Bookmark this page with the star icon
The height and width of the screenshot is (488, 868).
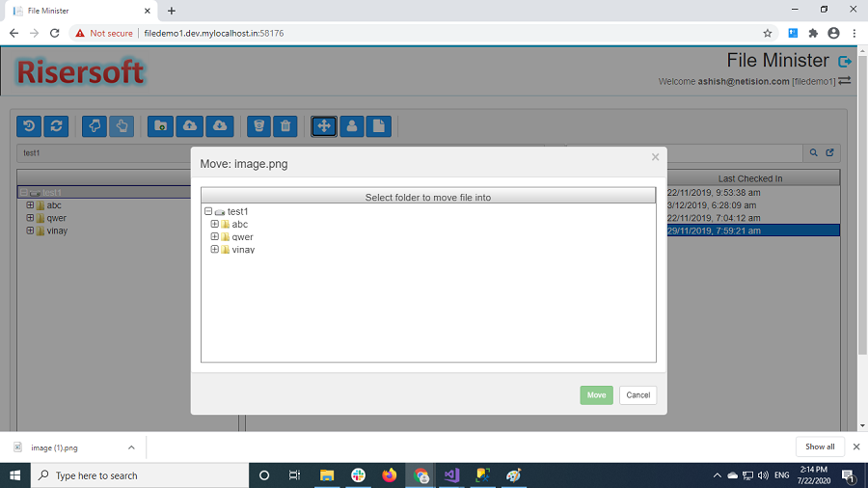tap(768, 33)
